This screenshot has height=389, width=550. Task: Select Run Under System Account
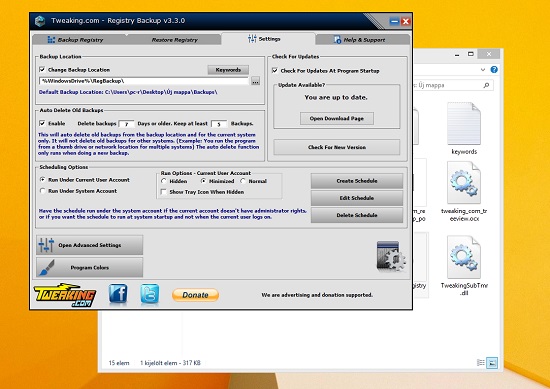coord(42,191)
